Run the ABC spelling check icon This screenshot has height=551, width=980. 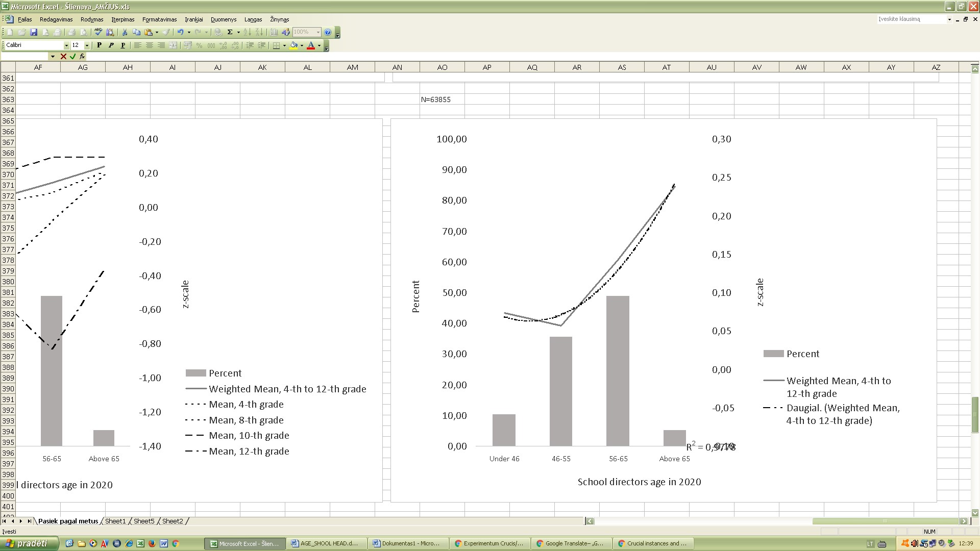click(99, 32)
